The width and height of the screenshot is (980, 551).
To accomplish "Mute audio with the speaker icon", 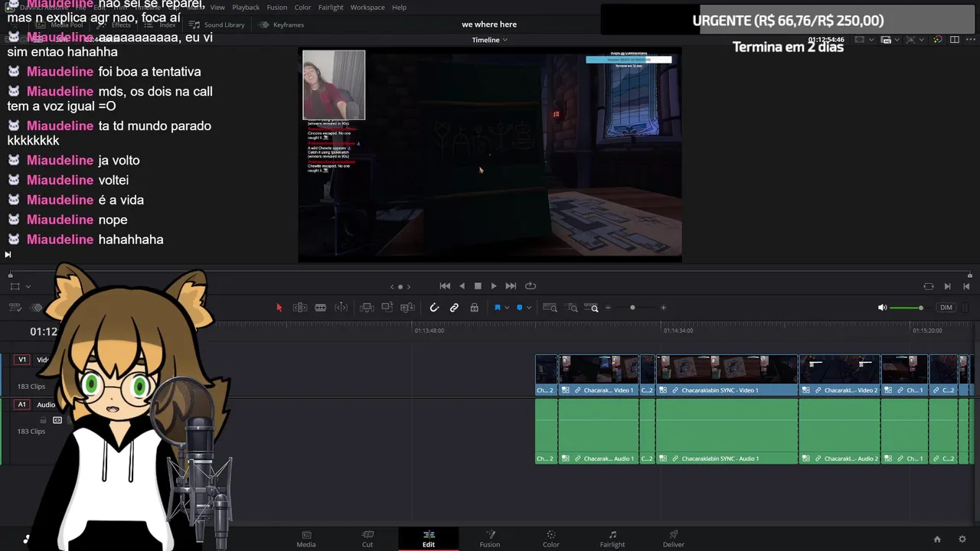I will [x=882, y=308].
